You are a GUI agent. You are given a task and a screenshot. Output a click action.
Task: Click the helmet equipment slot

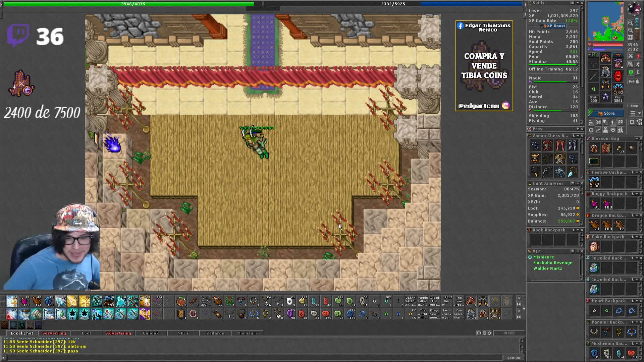point(606,58)
